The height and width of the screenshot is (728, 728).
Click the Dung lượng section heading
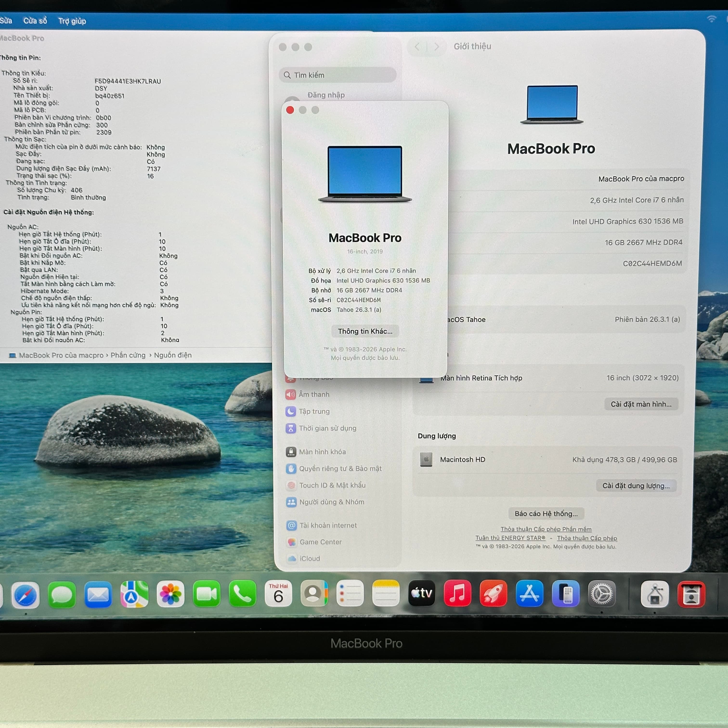click(x=437, y=436)
